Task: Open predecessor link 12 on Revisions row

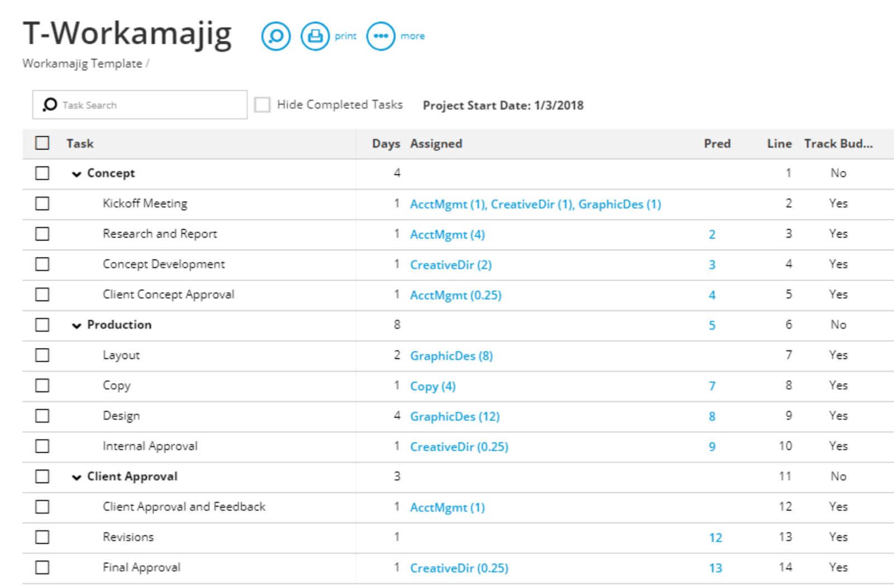Action: pos(715,537)
